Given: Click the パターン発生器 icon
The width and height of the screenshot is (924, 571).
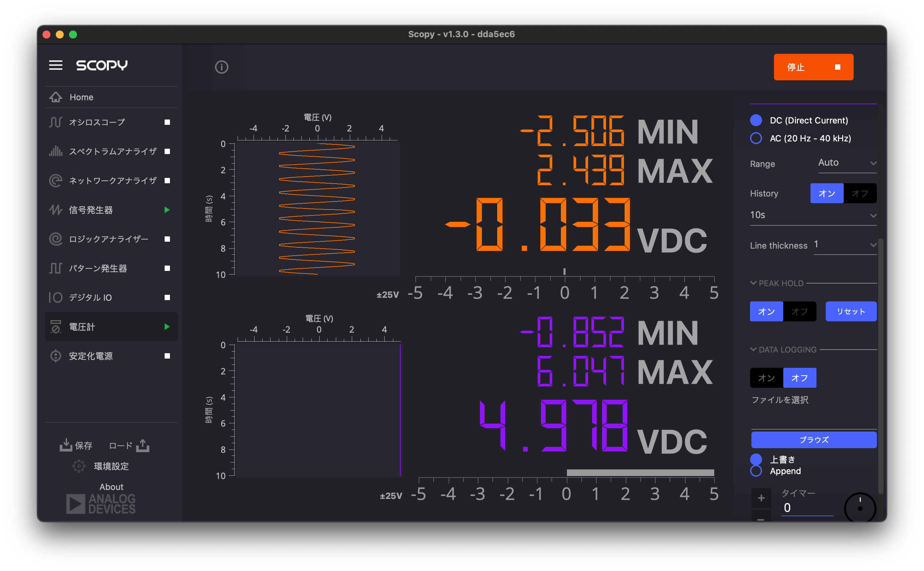Looking at the screenshot, I should pos(56,268).
